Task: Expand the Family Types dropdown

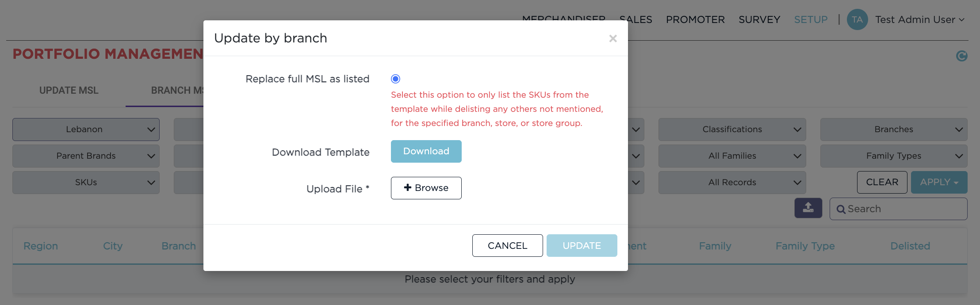Action: click(893, 156)
